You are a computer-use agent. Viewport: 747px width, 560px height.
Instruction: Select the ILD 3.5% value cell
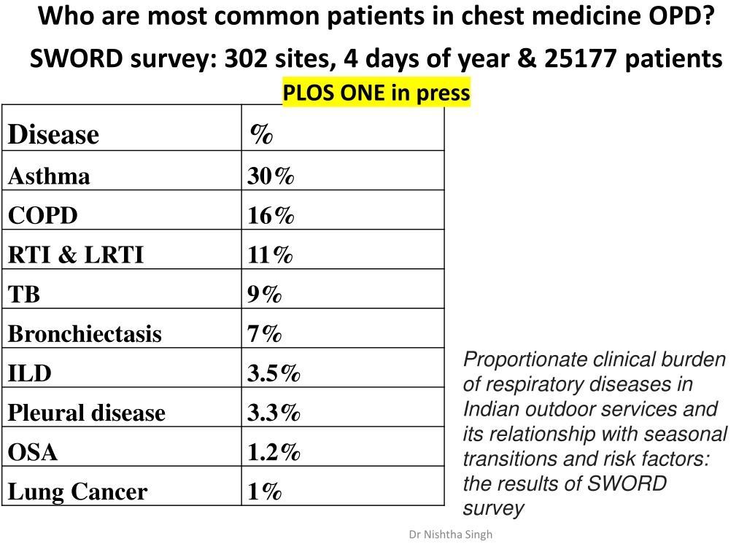[343, 368]
